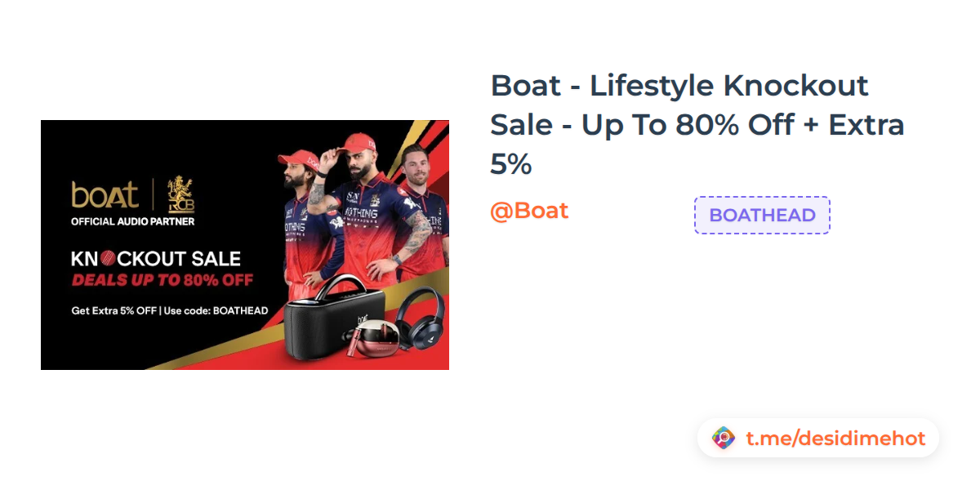Open the @Boat store link
This screenshot has width=980, height=490.
(529, 211)
